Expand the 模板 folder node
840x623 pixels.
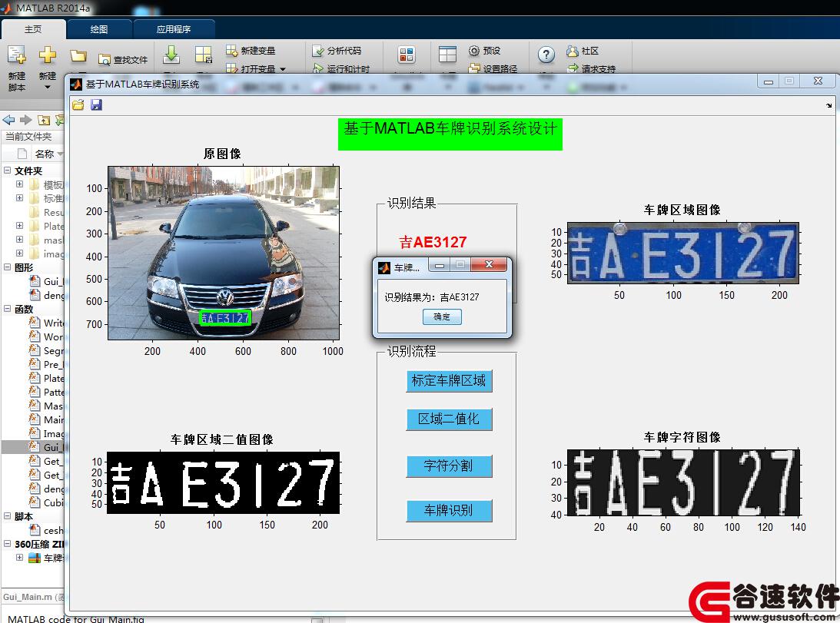(x=19, y=184)
